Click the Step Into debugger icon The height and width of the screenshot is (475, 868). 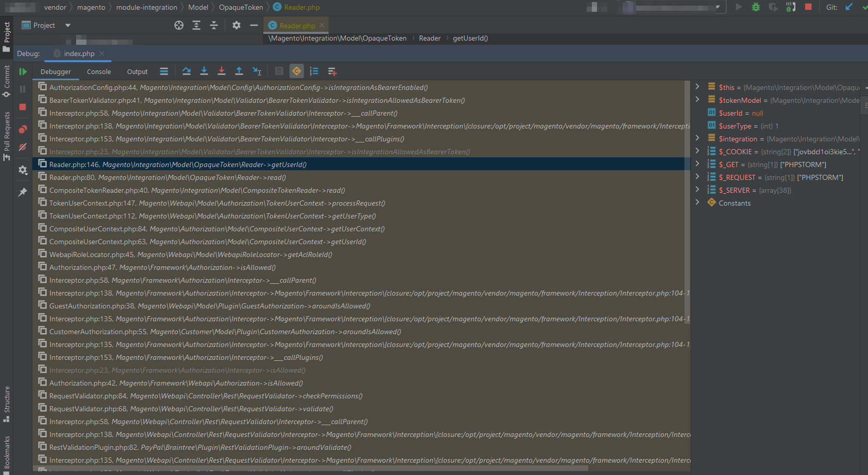pyautogui.click(x=204, y=71)
